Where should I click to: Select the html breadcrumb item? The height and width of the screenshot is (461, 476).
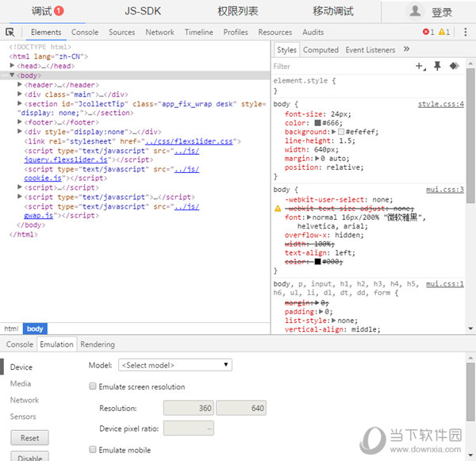11,328
